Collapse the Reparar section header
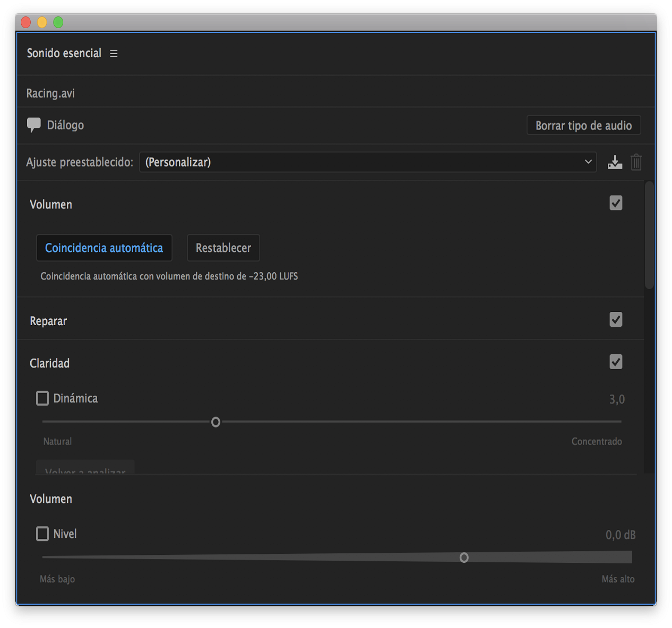The image size is (672, 628). coord(48,321)
